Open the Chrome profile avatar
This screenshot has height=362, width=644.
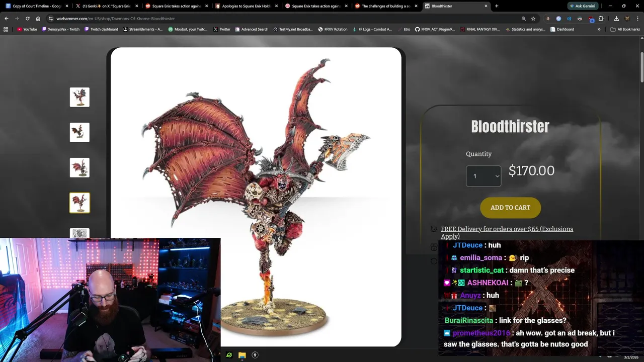coord(627,19)
